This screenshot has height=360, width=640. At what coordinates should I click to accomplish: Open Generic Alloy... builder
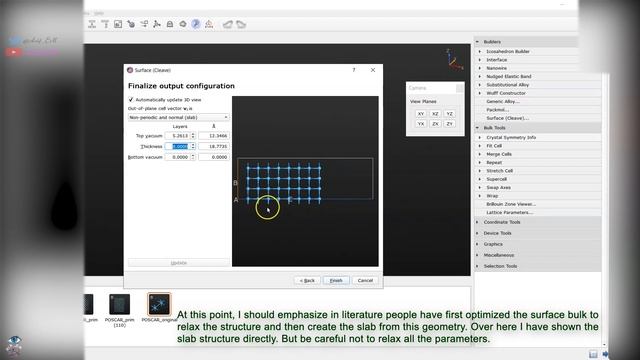pos(503,101)
